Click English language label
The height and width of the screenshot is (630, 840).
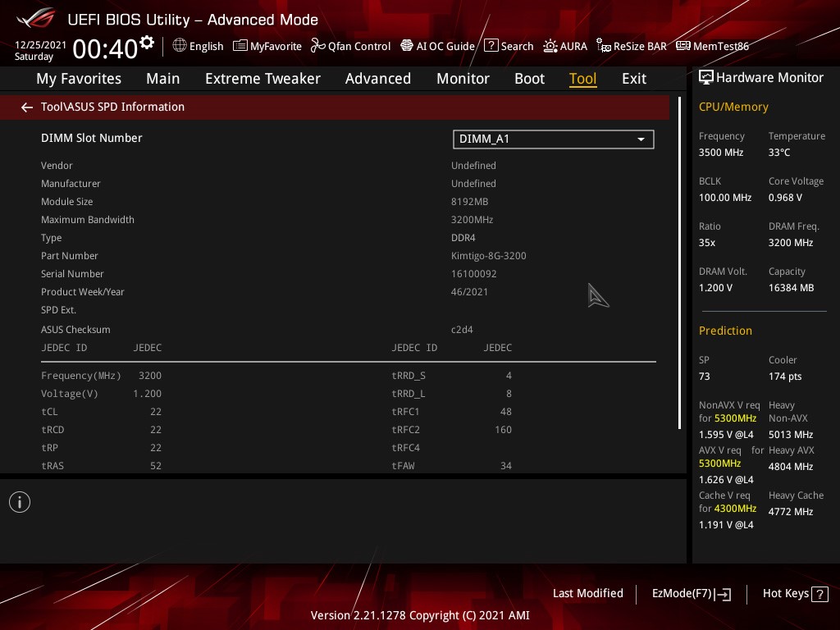(x=206, y=47)
